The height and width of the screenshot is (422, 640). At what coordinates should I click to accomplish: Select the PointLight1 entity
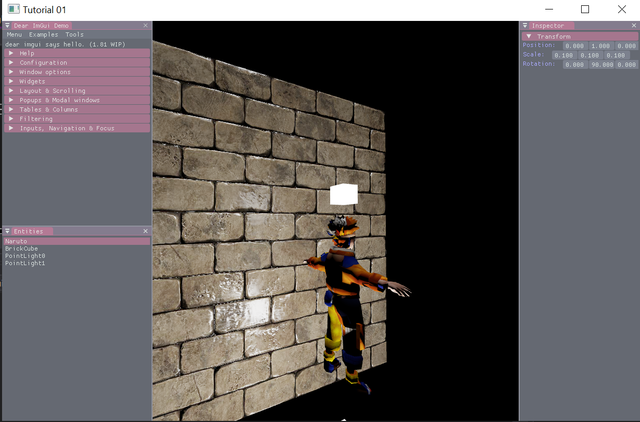[25, 263]
